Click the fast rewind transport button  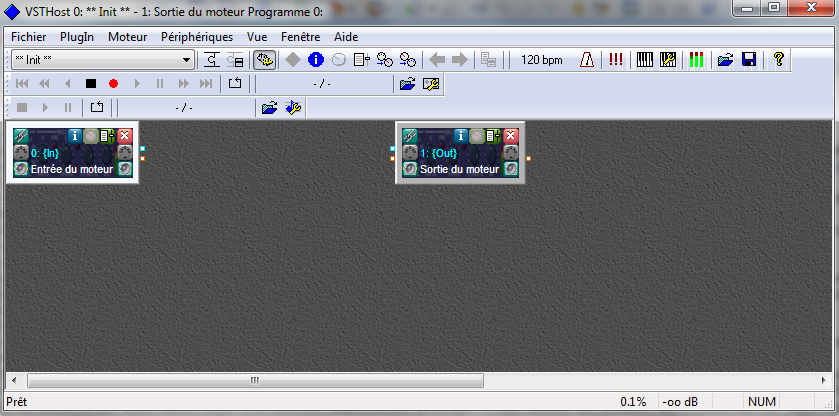point(44,84)
